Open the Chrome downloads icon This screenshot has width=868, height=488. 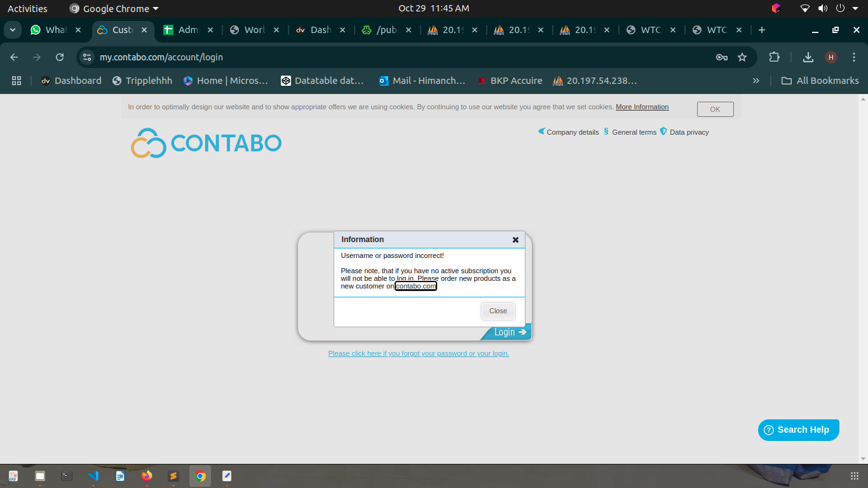(808, 57)
